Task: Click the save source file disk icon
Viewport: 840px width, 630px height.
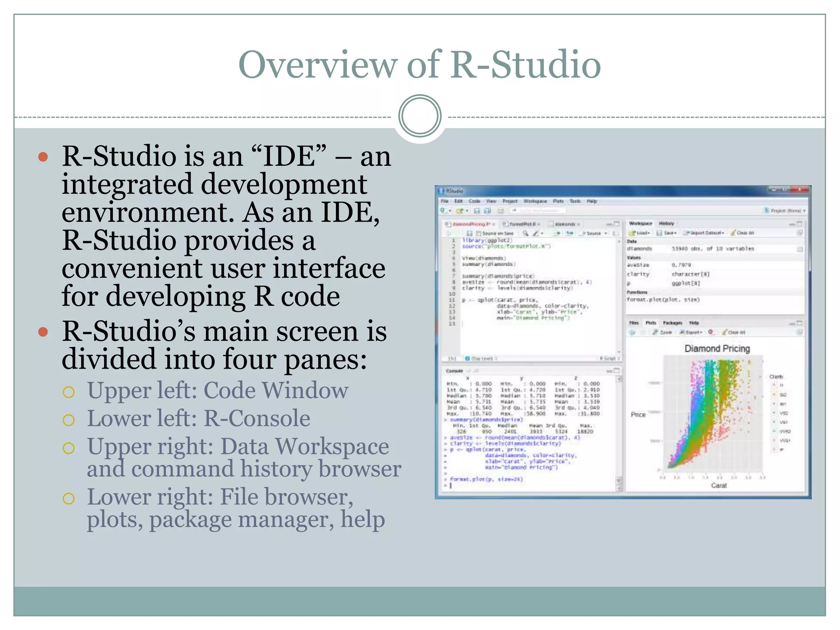Action: (469, 233)
